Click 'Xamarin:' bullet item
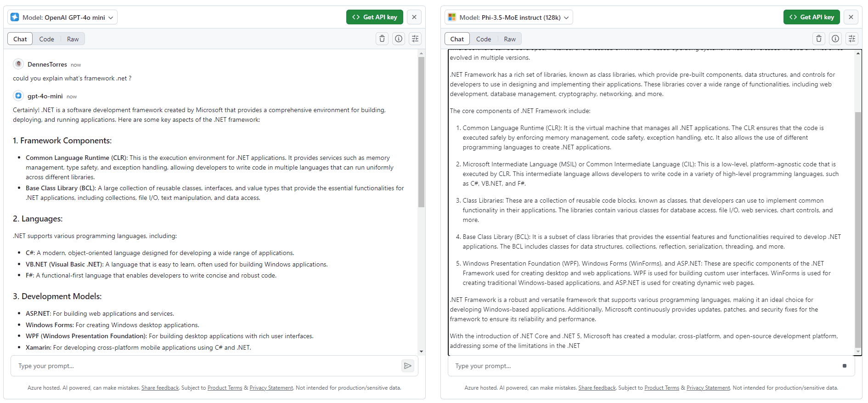This screenshot has height=403, width=868. (138, 347)
